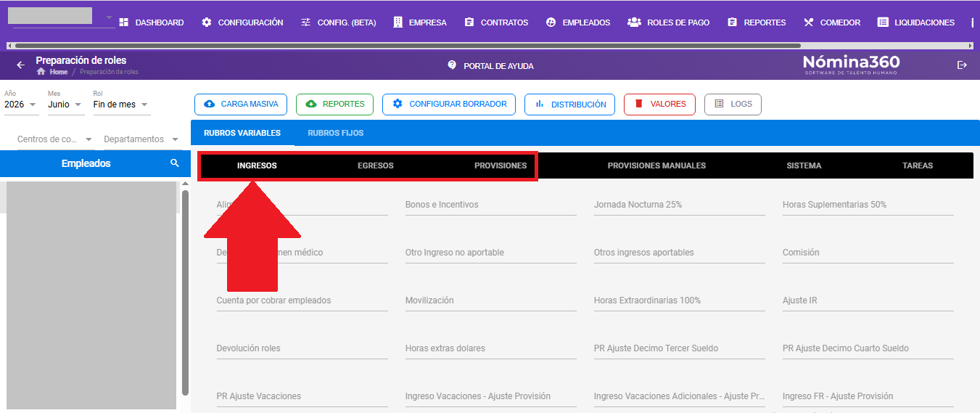The width and height of the screenshot is (980, 413).
Task: Click the Roles de Pago group icon
Action: [634, 23]
